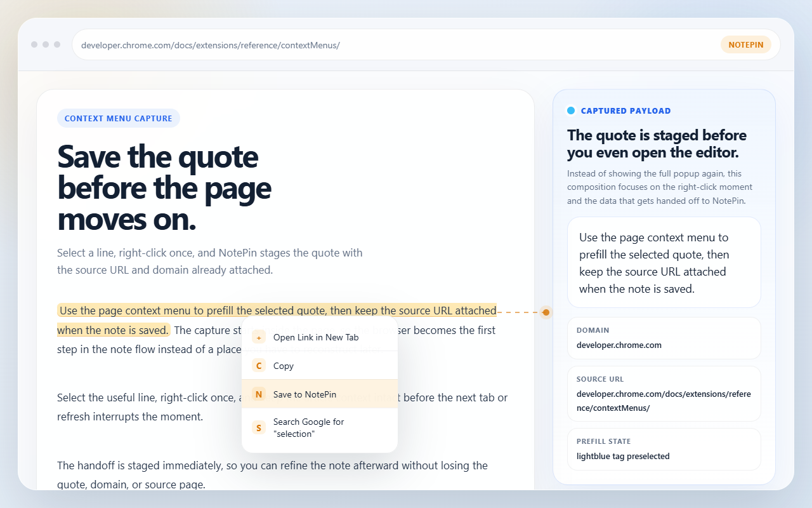The width and height of the screenshot is (812, 508).
Task: Click the staged quote card in the payload panel
Action: pyautogui.click(x=664, y=263)
